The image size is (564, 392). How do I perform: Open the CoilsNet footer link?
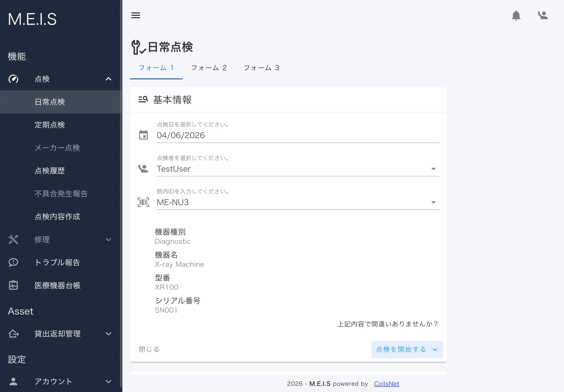pyautogui.click(x=386, y=384)
